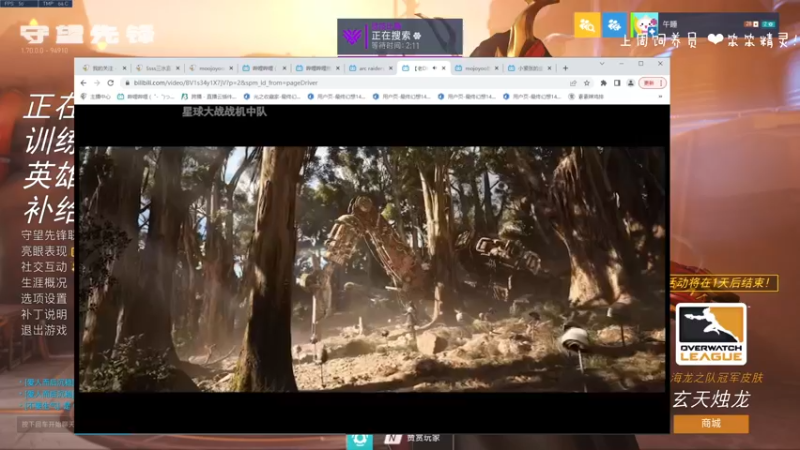Open the Chrome profile avatar
The width and height of the screenshot is (800, 450).
(631, 83)
